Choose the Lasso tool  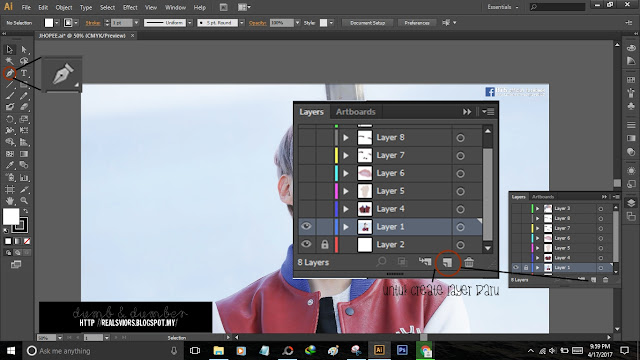tap(24, 61)
